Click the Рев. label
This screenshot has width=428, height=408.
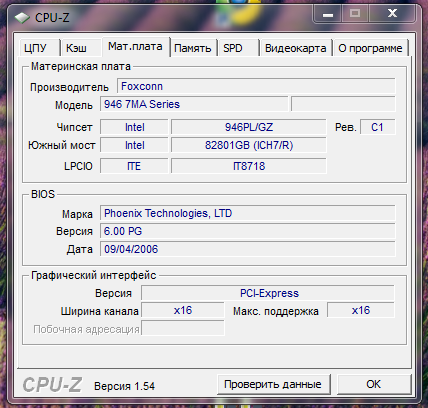[346, 127]
